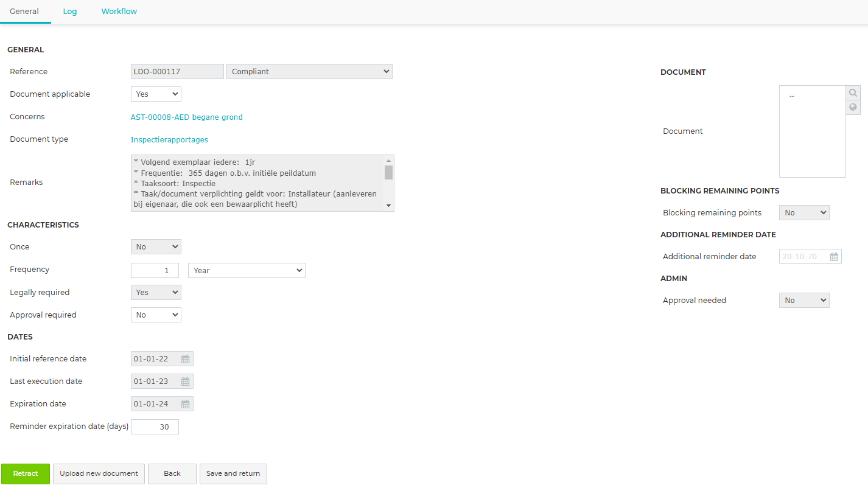Open the AST-00008-AED begane grond link

[x=187, y=117]
